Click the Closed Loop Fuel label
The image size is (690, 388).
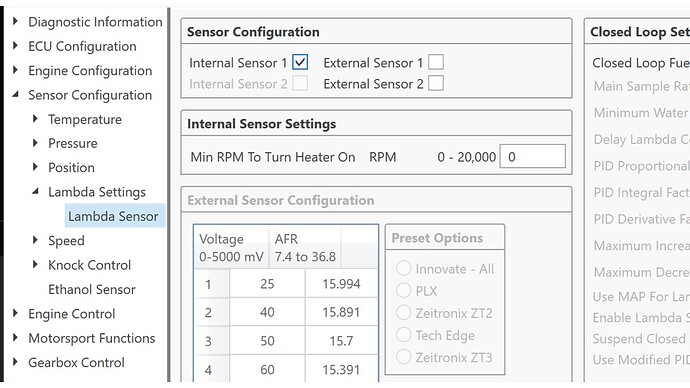pos(641,63)
